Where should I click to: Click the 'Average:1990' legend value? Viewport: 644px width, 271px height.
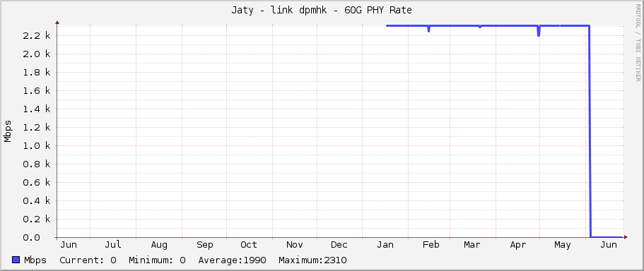232,260
